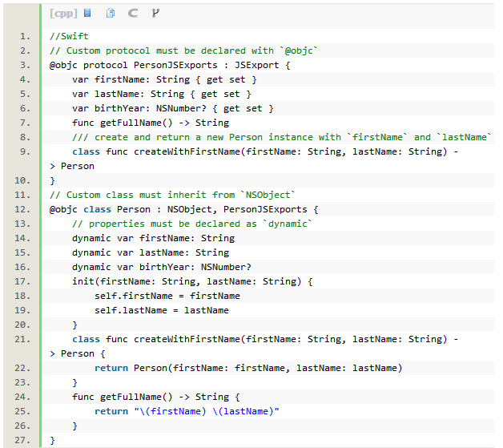Click line number 27 in the gutter
This screenshot has height=448, width=503.
pos(22,440)
